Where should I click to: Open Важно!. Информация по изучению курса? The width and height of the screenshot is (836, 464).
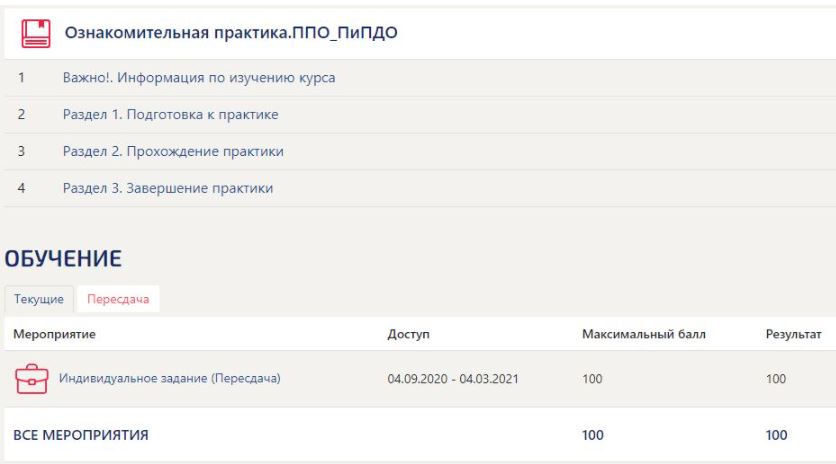[x=199, y=78]
